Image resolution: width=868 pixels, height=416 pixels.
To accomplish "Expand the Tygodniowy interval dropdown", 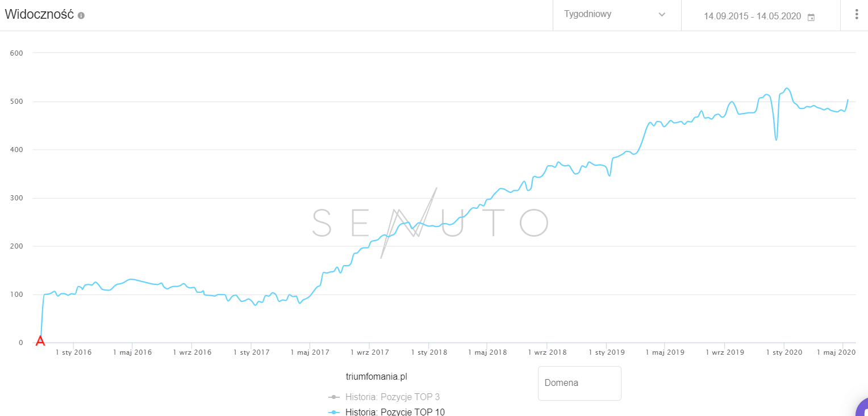I will pyautogui.click(x=617, y=15).
